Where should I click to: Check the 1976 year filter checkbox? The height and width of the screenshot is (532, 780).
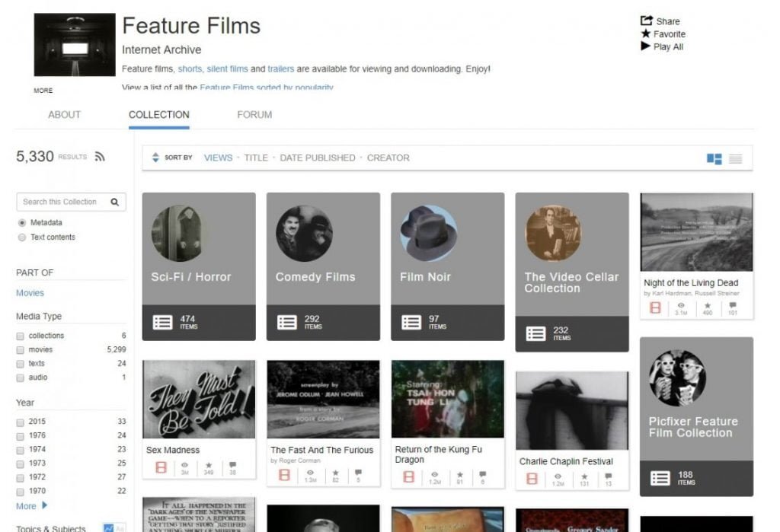21,437
